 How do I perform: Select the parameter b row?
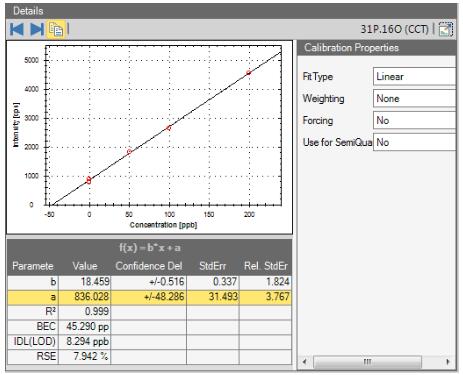click(x=149, y=282)
